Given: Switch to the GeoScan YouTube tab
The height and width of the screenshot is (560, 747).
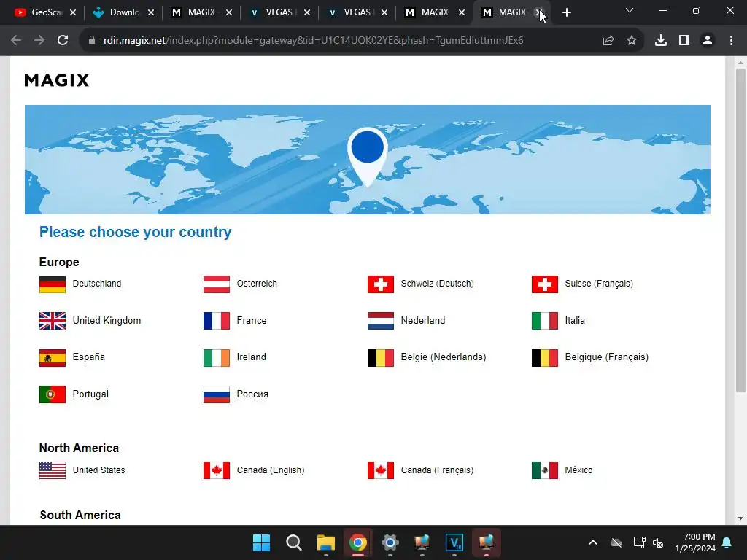Looking at the screenshot, I should pyautogui.click(x=40, y=12).
